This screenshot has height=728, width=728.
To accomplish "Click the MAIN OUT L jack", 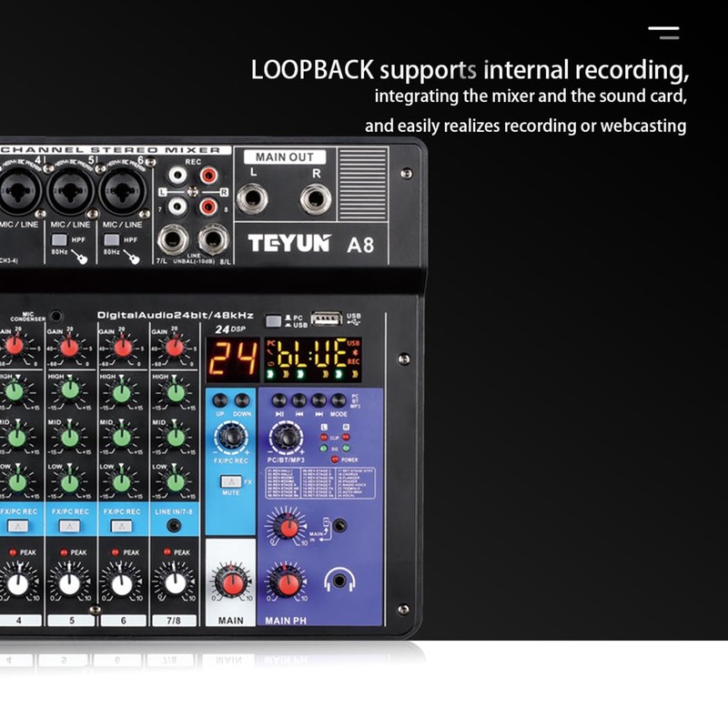I will coord(253,197).
